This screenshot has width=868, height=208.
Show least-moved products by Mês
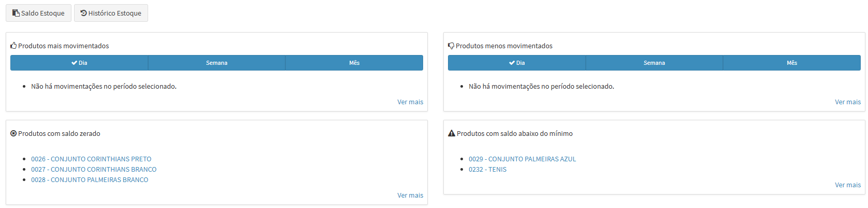[x=792, y=63]
